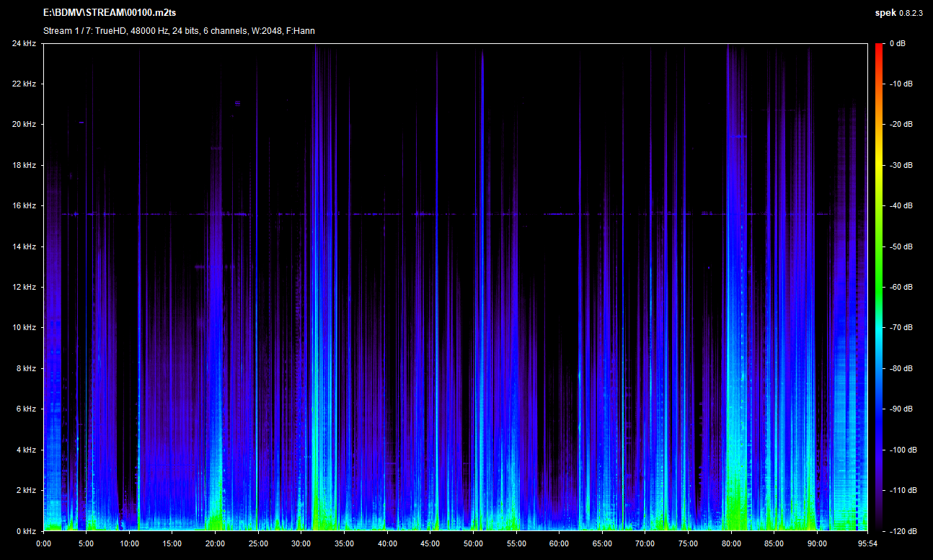Click the 0 dB scale label

(897, 44)
